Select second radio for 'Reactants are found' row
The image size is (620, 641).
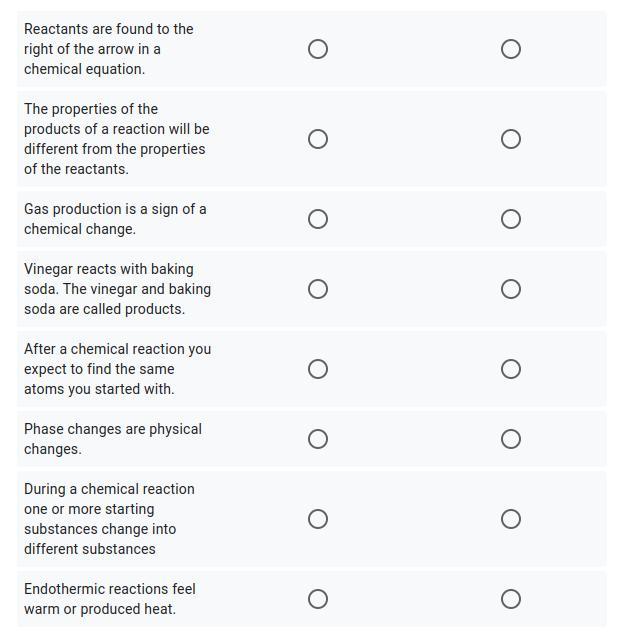(510, 49)
